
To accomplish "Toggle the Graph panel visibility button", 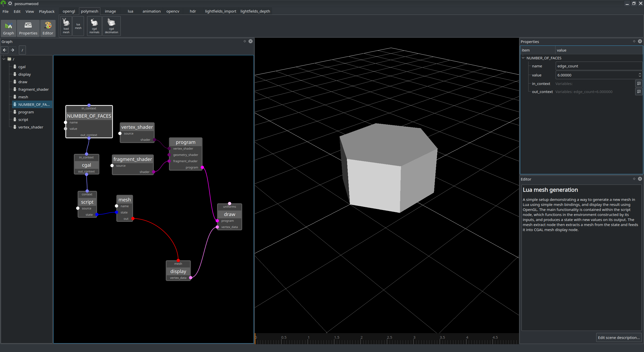I will pyautogui.click(x=9, y=28).
